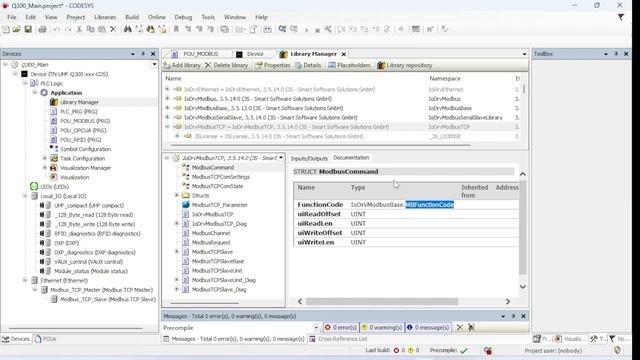Screen dimensions: 640x360
Task: Click the Delete X toolbar icon
Action: pyautogui.click(x=113, y=29)
